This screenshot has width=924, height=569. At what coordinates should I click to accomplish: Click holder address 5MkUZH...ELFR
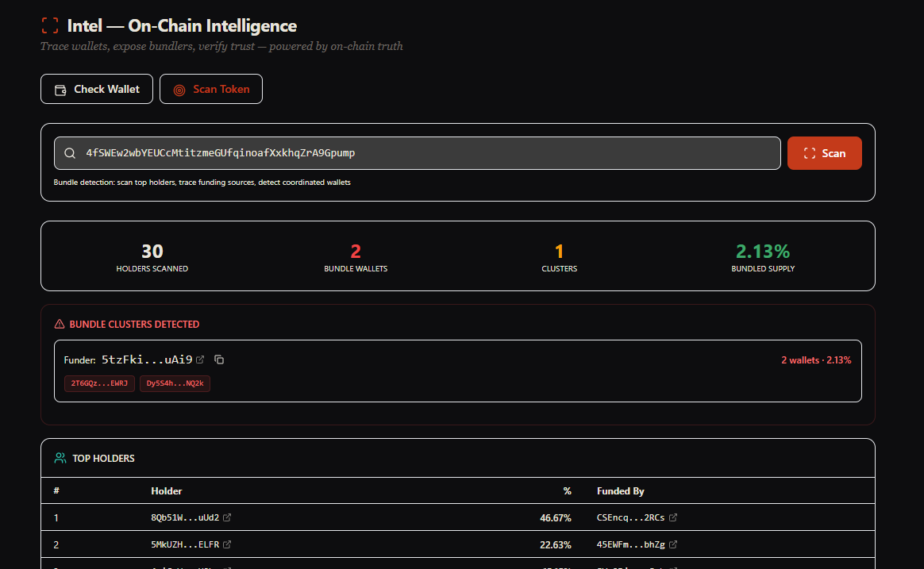click(x=185, y=544)
